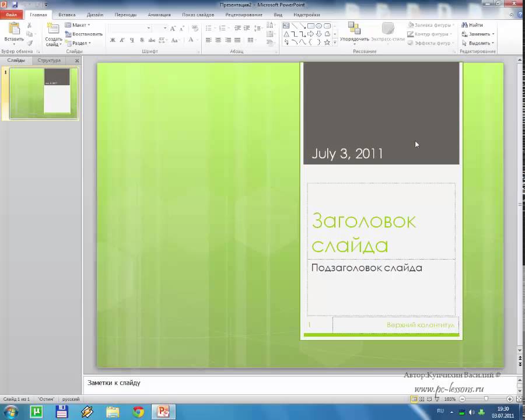525x420 pixels.
Task: Switch to the Показ слайдов tab
Action: click(x=198, y=15)
